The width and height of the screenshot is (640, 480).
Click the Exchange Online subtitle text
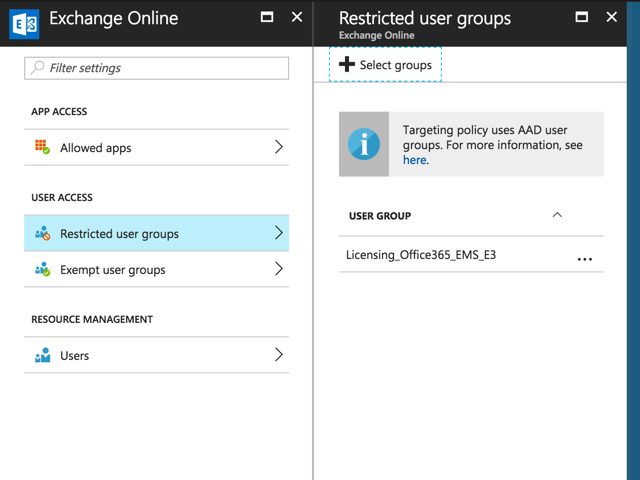point(377,36)
